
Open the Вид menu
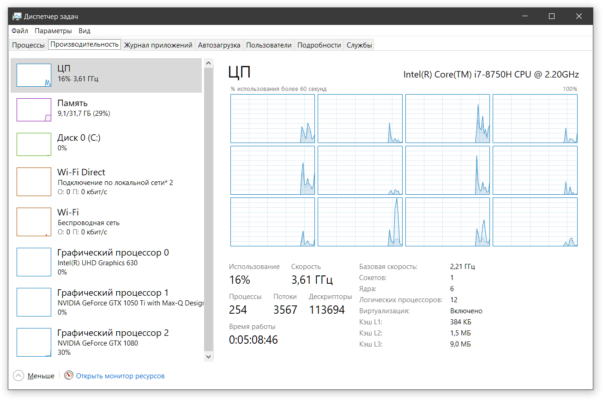(x=84, y=31)
